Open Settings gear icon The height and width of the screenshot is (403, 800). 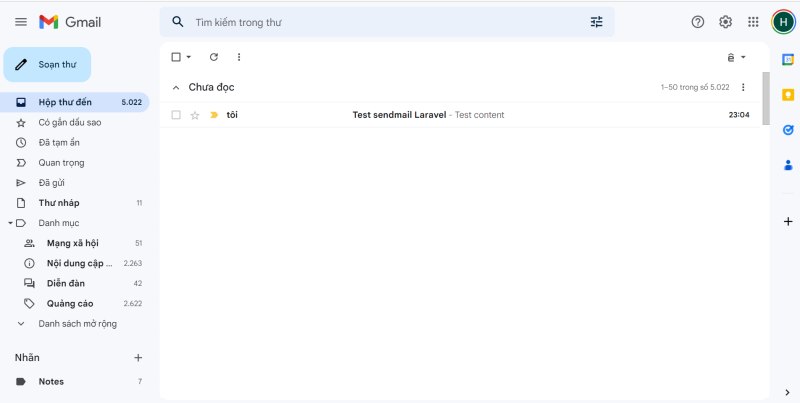click(x=726, y=22)
